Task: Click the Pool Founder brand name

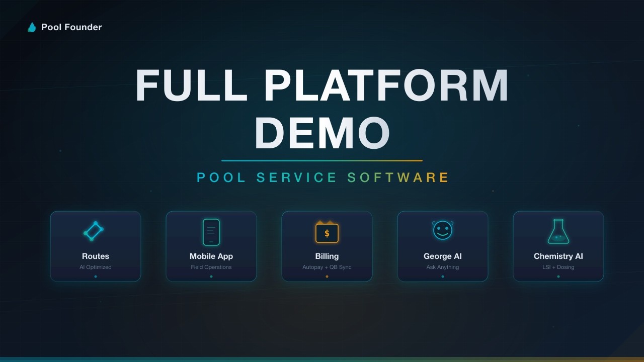Action: [x=71, y=27]
